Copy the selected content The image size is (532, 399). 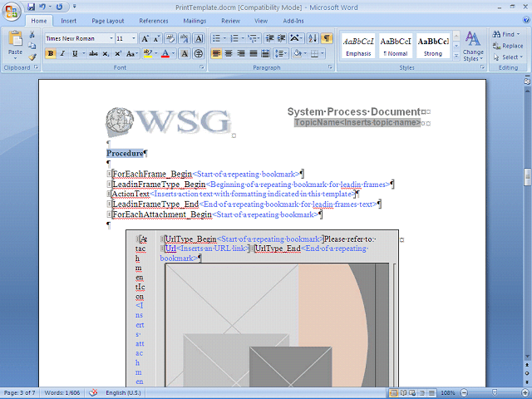coord(32,46)
